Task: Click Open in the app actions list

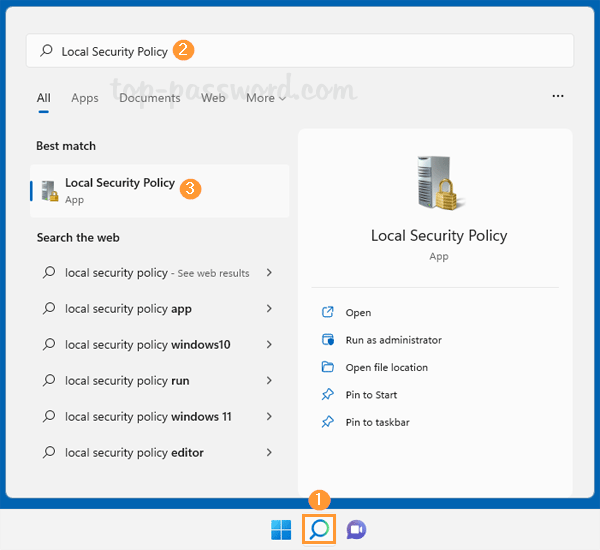Action: click(358, 313)
